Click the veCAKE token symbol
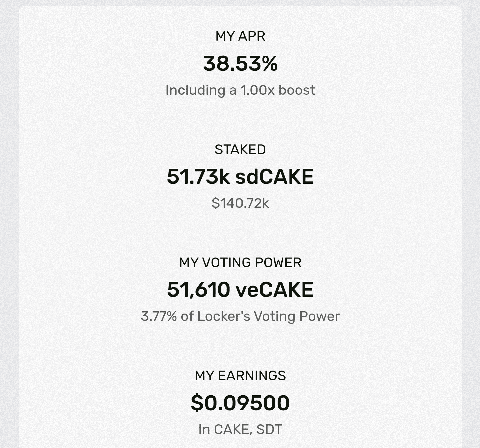480x448 pixels. pyautogui.click(x=274, y=290)
